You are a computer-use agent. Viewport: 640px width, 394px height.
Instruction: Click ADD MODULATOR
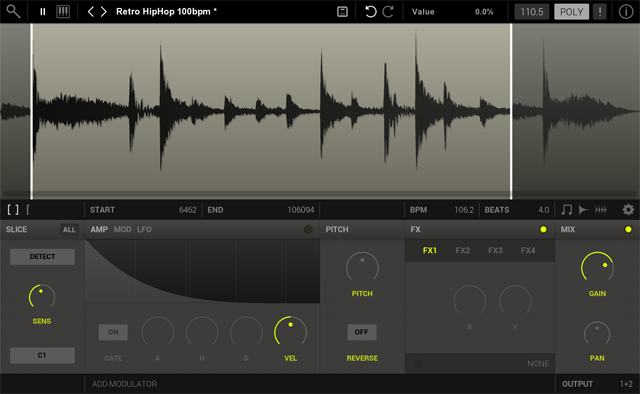[x=124, y=384]
